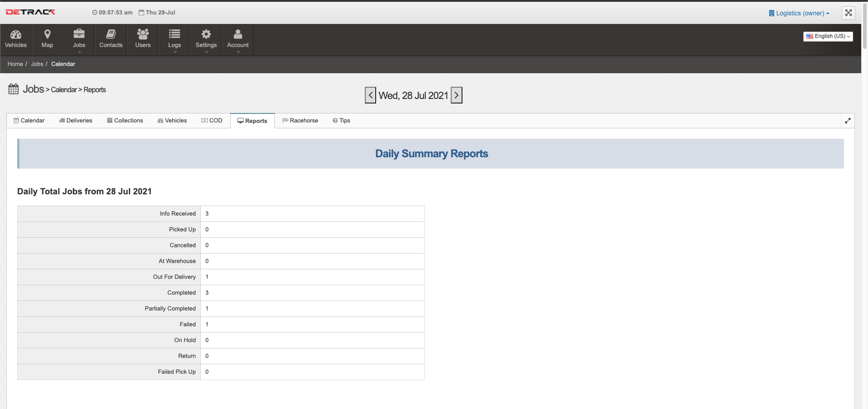Switch to the Deliveries tab
868x409 pixels.
click(x=75, y=121)
